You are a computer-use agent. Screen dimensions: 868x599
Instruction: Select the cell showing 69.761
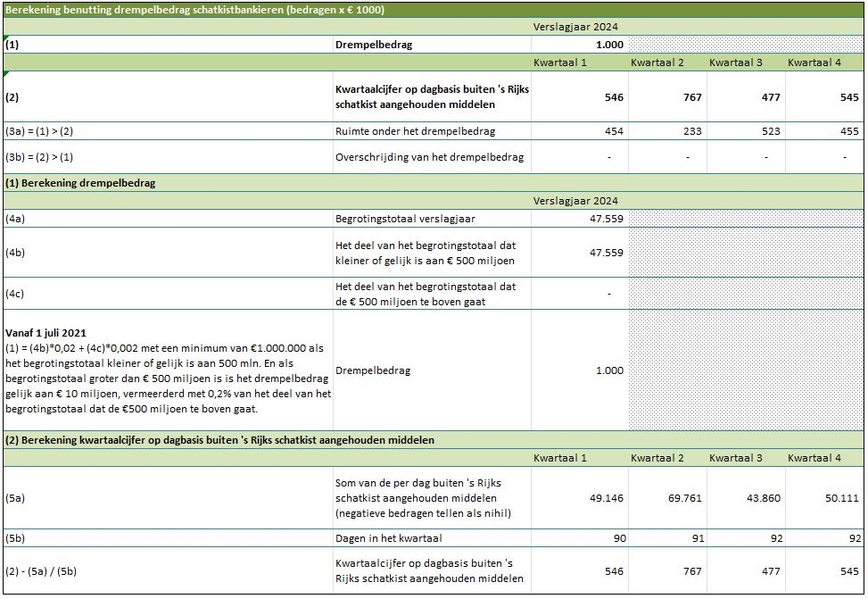(682, 498)
